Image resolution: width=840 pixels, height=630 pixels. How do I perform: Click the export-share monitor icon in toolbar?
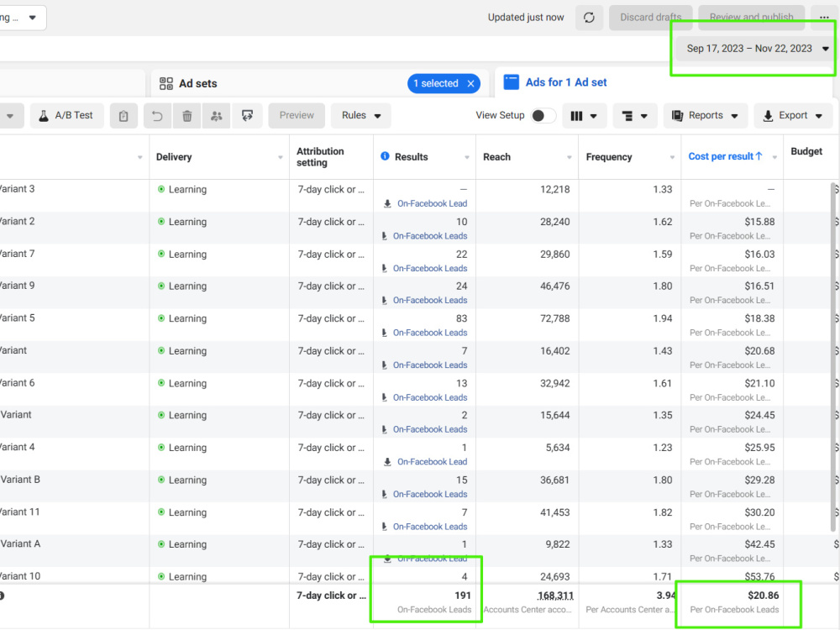click(x=247, y=116)
